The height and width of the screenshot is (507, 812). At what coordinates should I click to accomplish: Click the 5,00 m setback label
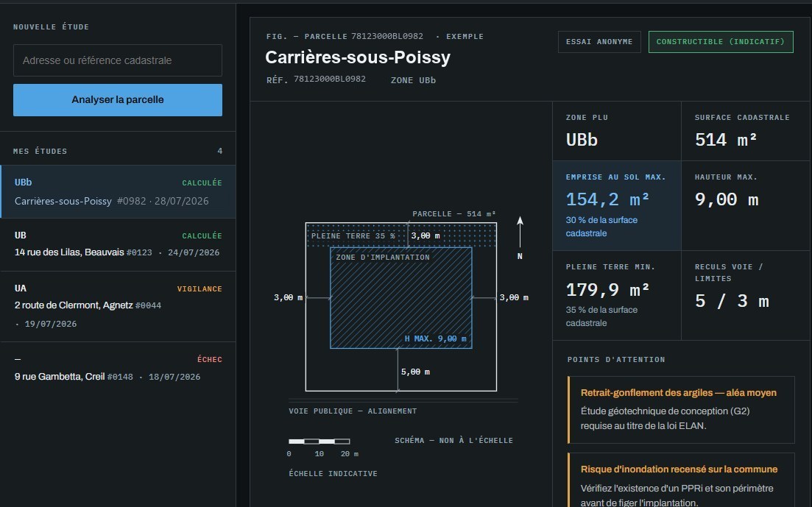coord(415,372)
